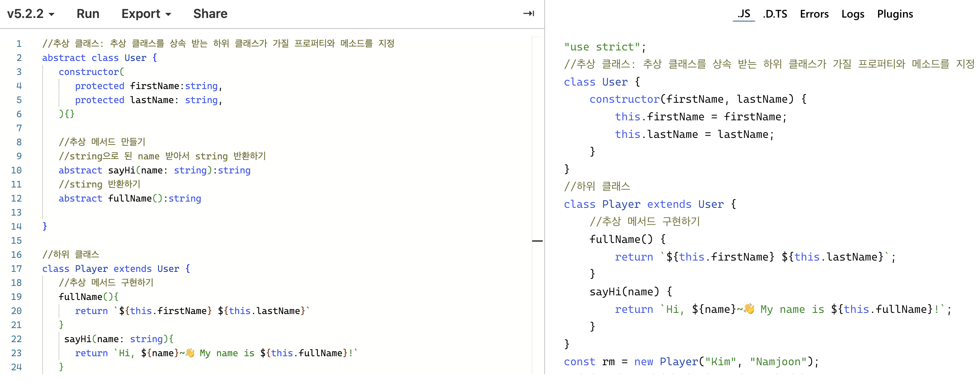Toggle the sidebar open with the arrow icon
The height and width of the screenshot is (382, 980).
(x=529, y=13)
